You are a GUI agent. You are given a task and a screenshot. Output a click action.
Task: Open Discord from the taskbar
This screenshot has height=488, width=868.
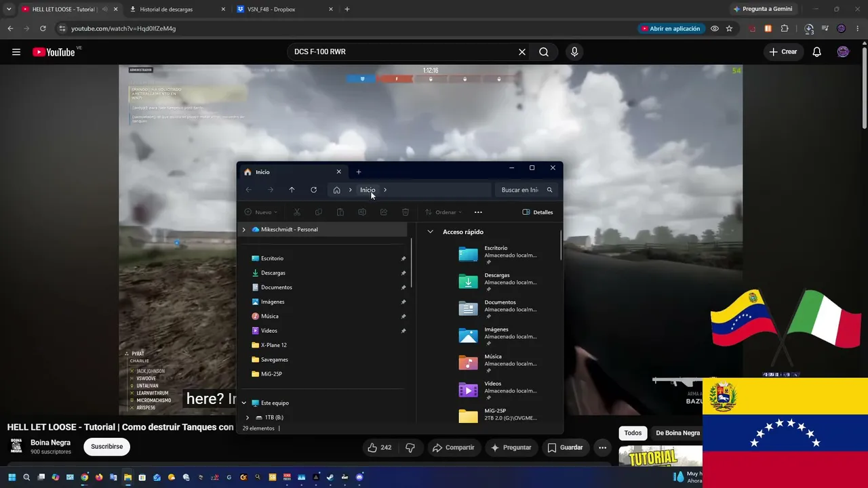tap(359, 477)
